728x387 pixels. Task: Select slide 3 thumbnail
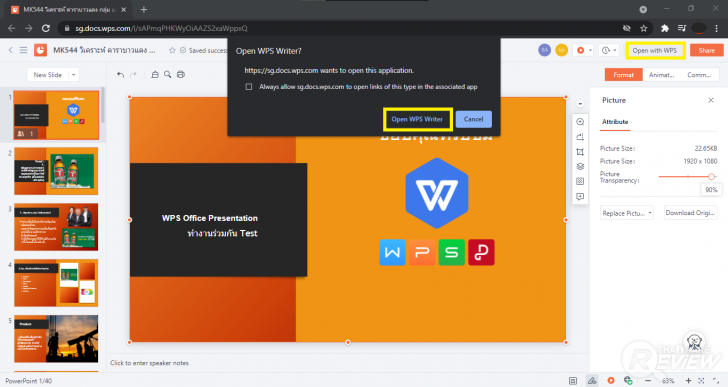[56, 227]
